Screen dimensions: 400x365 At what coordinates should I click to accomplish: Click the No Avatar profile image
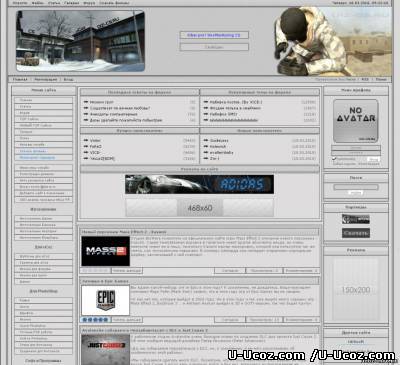[x=356, y=121]
